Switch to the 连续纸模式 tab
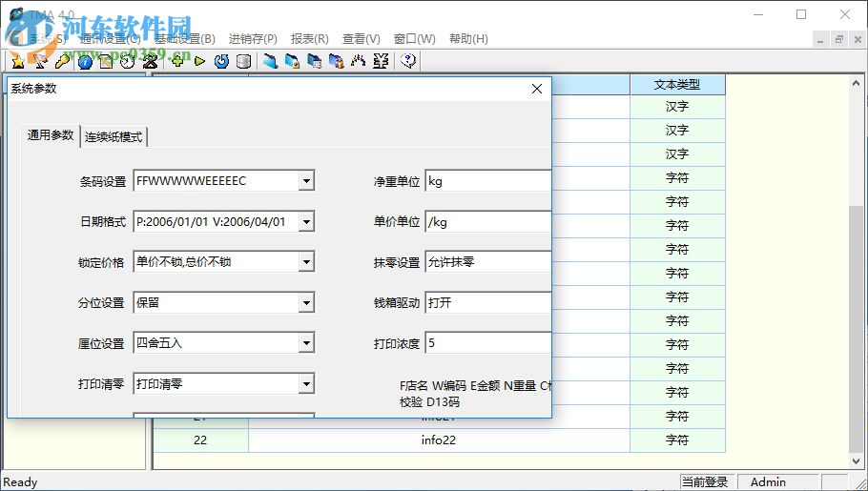 pyautogui.click(x=114, y=137)
